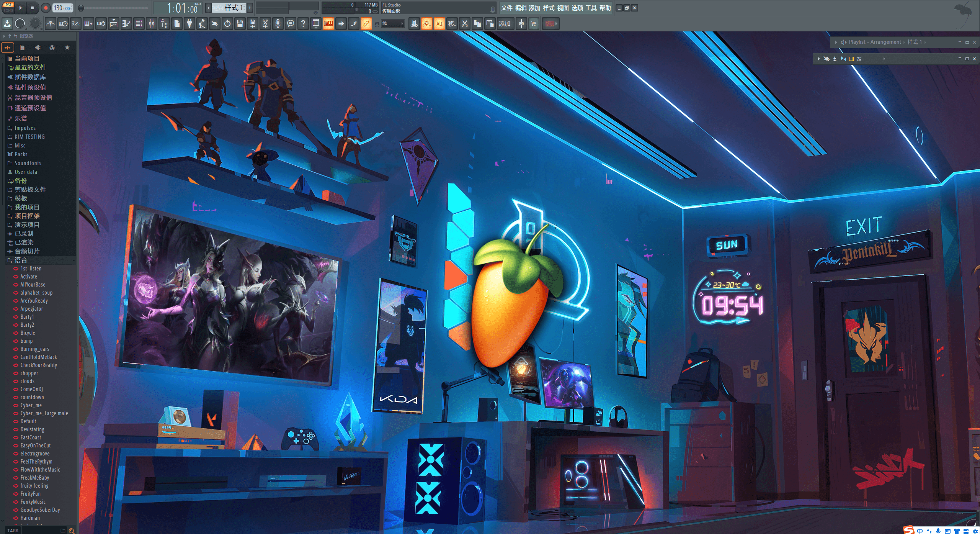This screenshot has width=980, height=534.
Task: Click the 添加 button in toolbar
Action: [x=505, y=24]
